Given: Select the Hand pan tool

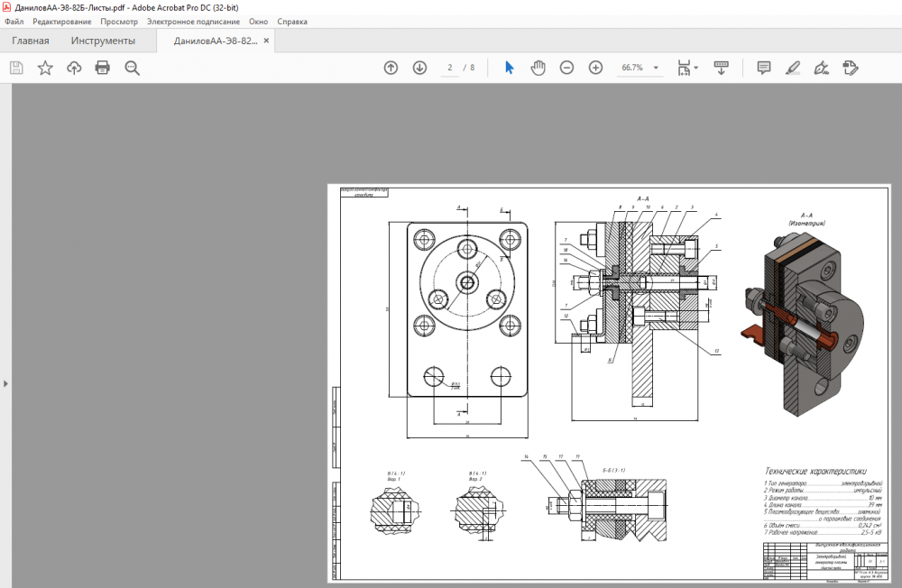Looking at the screenshot, I should pos(538,68).
